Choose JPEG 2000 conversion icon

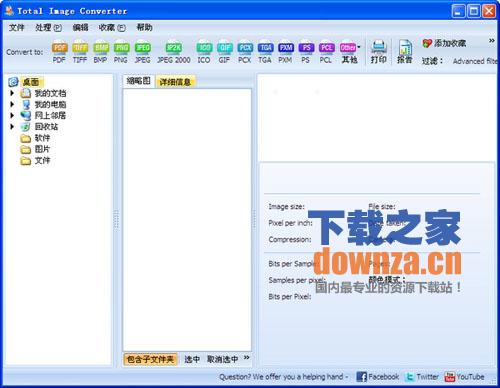pos(174,52)
